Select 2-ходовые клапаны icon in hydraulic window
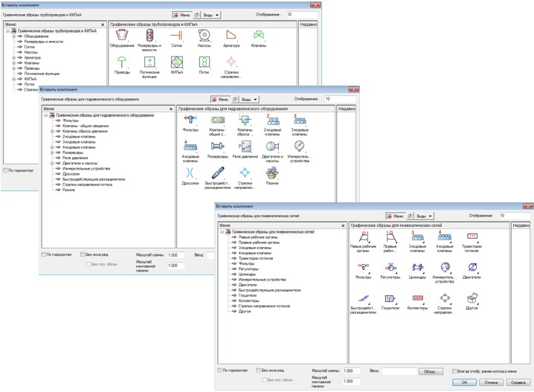The image size is (534, 392). point(272,120)
